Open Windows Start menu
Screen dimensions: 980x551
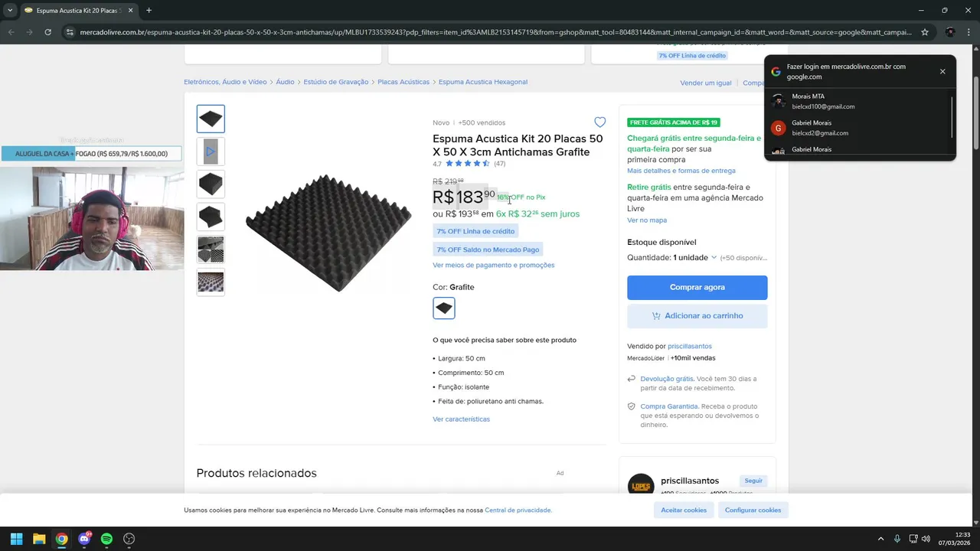tap(16, 539)
